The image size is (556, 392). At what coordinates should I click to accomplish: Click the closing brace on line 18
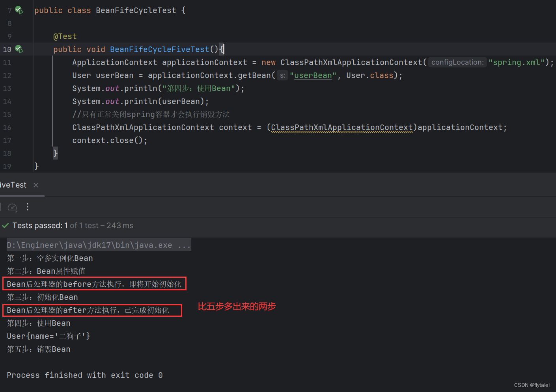[x=56, y=153]
